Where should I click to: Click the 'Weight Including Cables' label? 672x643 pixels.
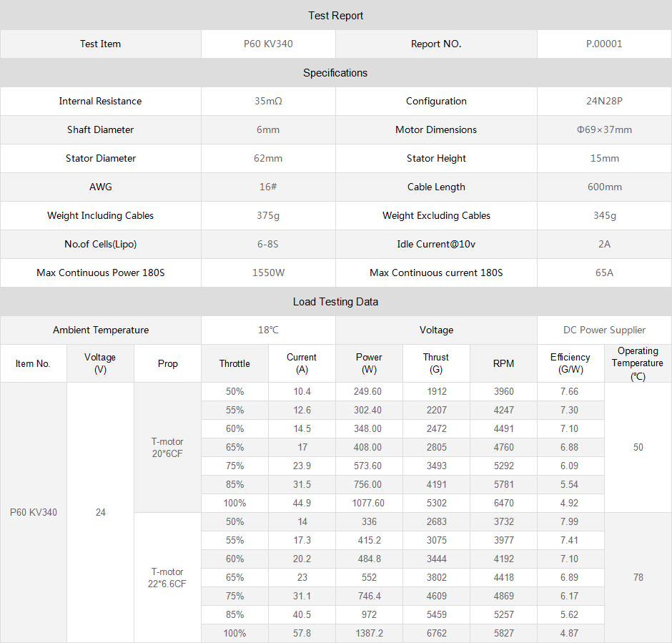tap(100, 215)
